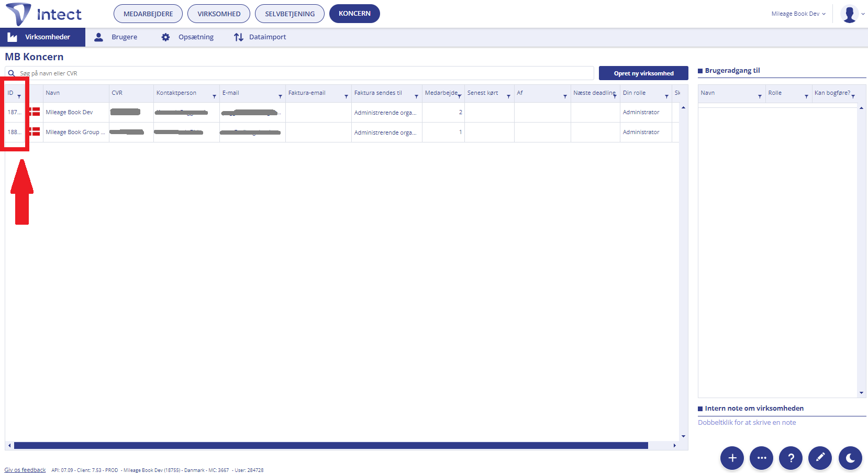Select the KONCERN section

[x=354, y=14]
